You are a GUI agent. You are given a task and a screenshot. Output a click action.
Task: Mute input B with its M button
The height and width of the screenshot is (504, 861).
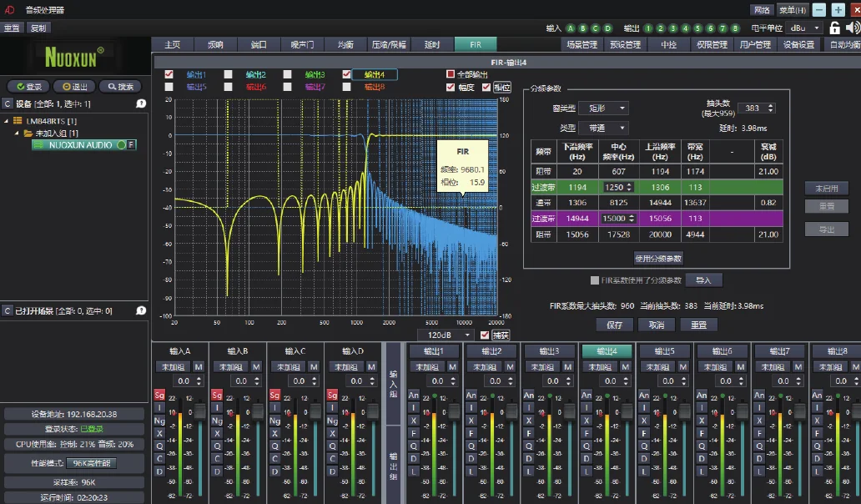point(255,366)
